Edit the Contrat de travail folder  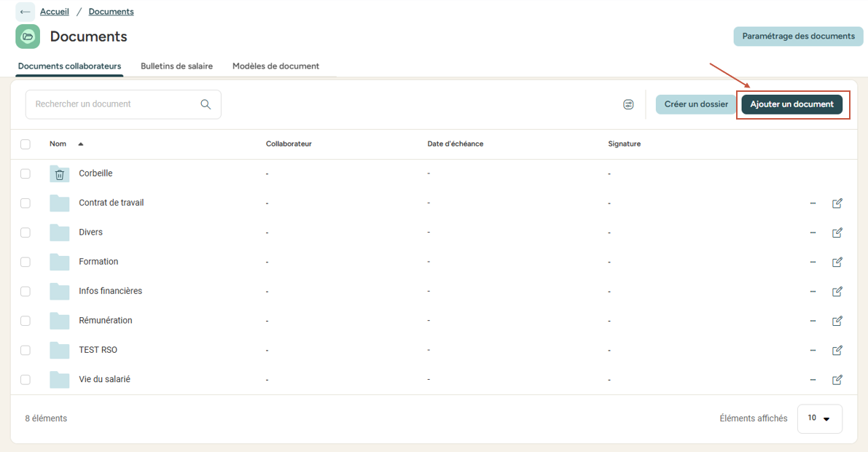(x=837, y=203)
